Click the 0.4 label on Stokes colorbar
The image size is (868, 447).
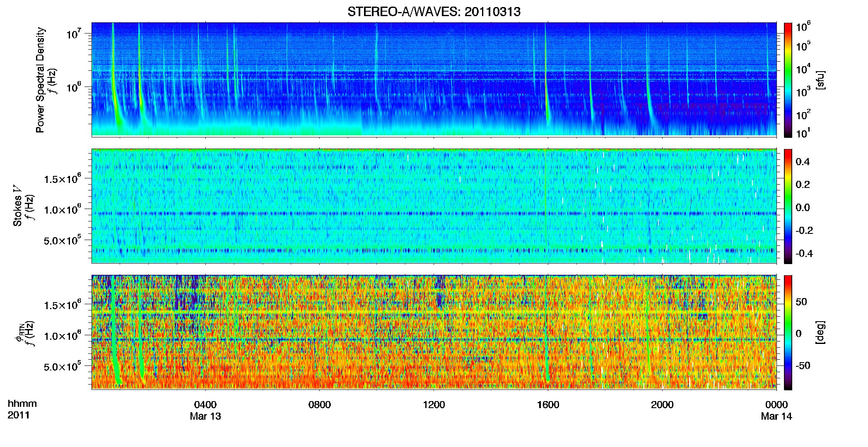(x=803, y=162)
